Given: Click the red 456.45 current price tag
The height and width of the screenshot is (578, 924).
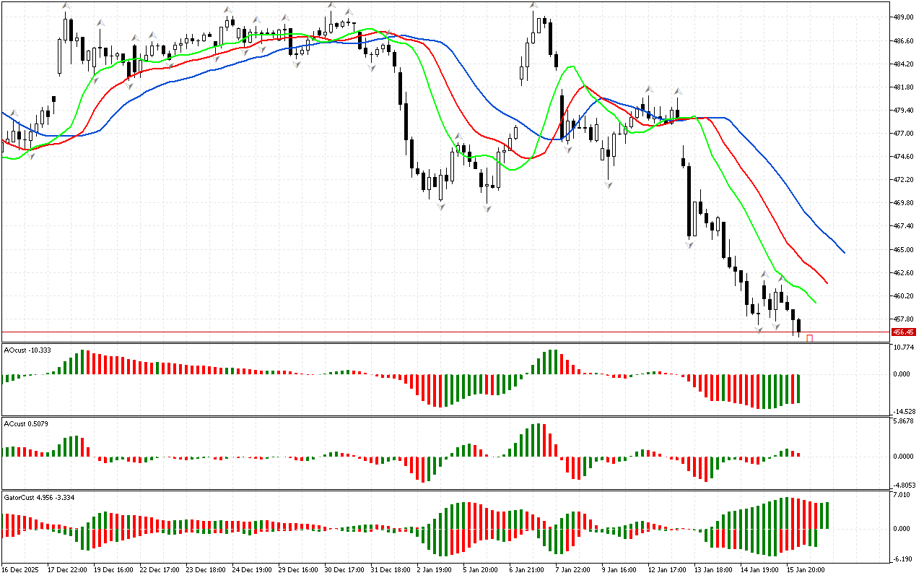Looking at the screenshot, I should pos(903,332).
